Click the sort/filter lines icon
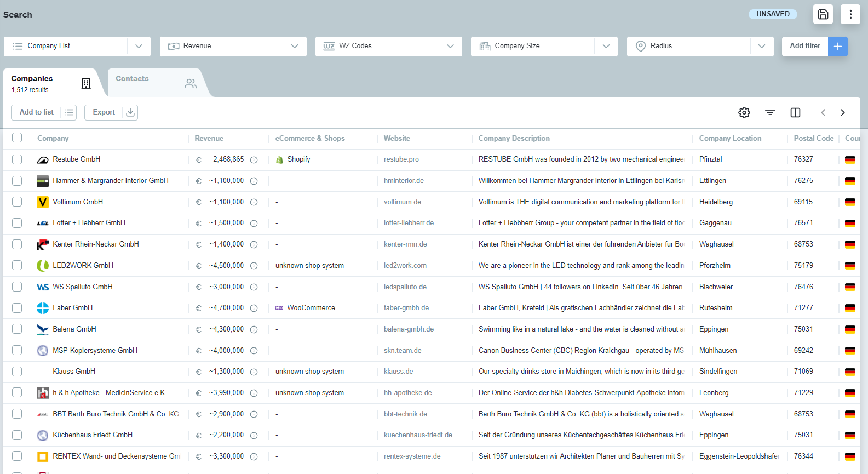868x474 pixels. point(770,112)
